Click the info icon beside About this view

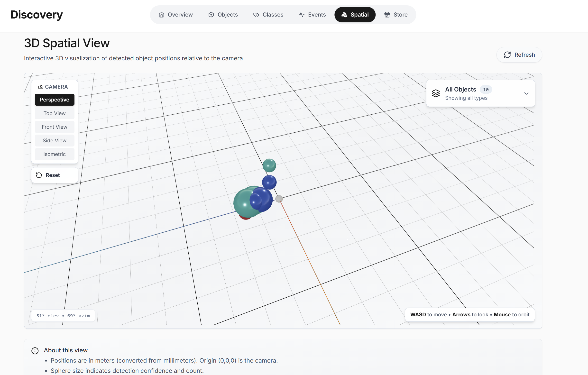[35, 351]
